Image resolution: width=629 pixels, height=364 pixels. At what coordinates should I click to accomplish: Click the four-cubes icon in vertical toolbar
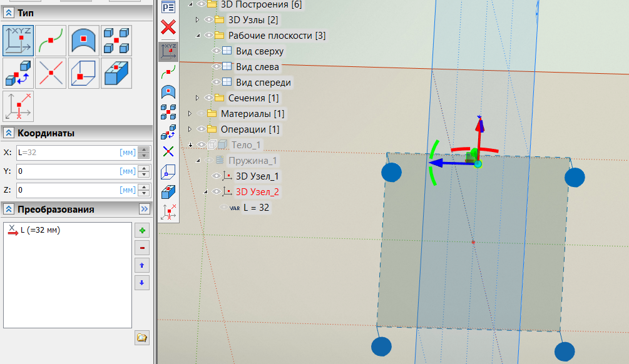coord(168,112)
